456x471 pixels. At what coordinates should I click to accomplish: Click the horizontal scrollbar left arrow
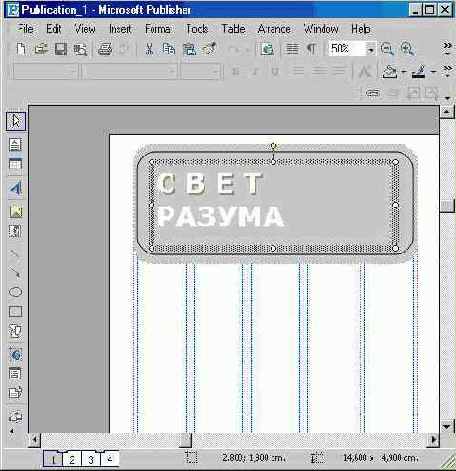pos(35,440)
